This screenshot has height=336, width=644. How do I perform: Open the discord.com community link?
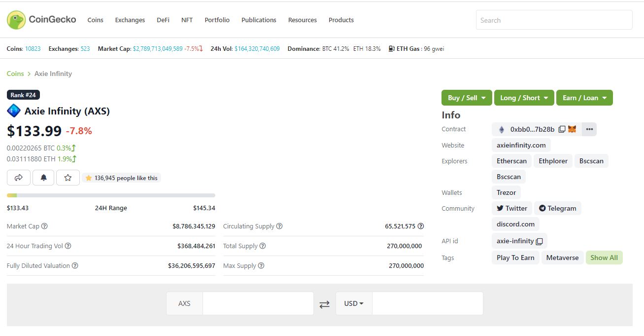point(515,224)
